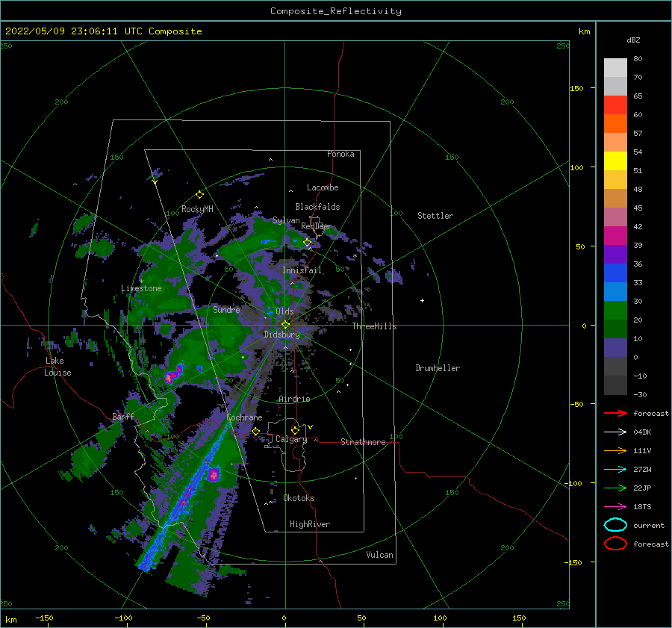Screen dimensions: 672x628
Task: Select the Sundre label
Action: [x=226, y=309]
